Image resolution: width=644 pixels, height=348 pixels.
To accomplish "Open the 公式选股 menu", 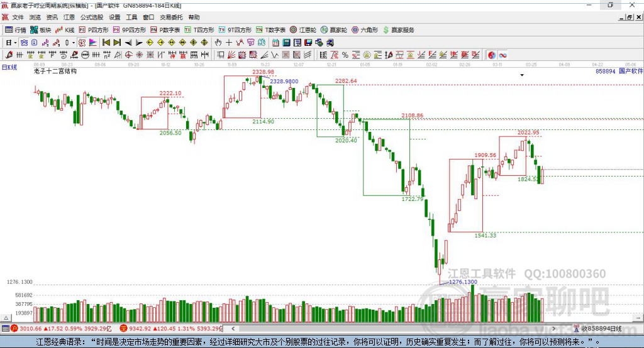I will pos(92,17).
